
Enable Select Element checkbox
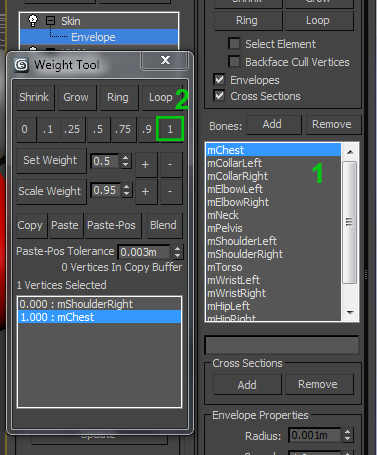point(234,44)
